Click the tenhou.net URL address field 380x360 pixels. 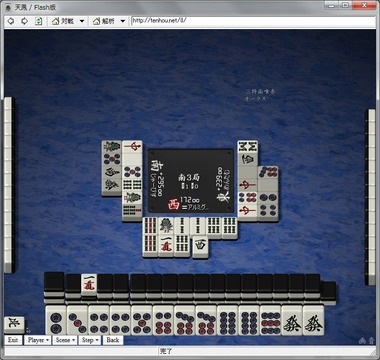[x=253, y=22]
